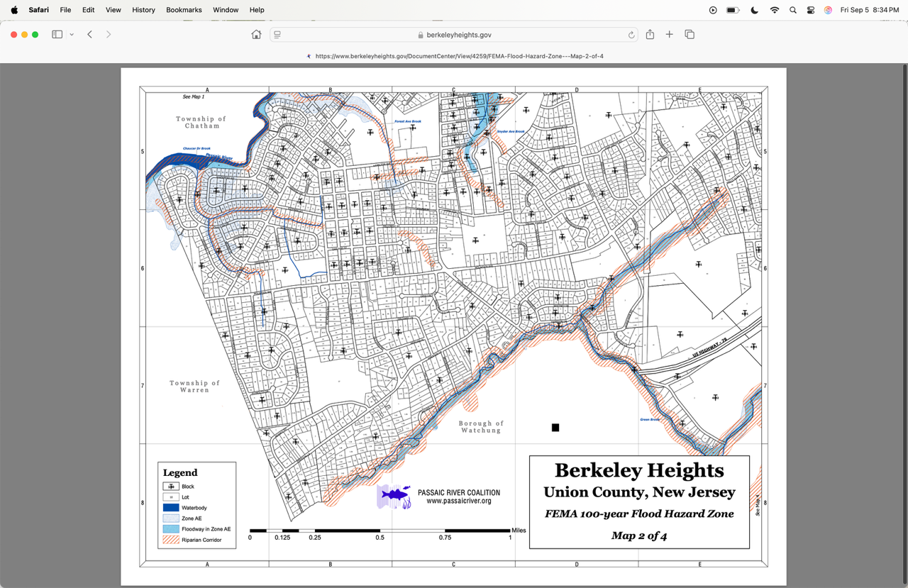908x588 pixels.
Task: Expand the tab group dropdown arrow
Action: coord(72,35)
